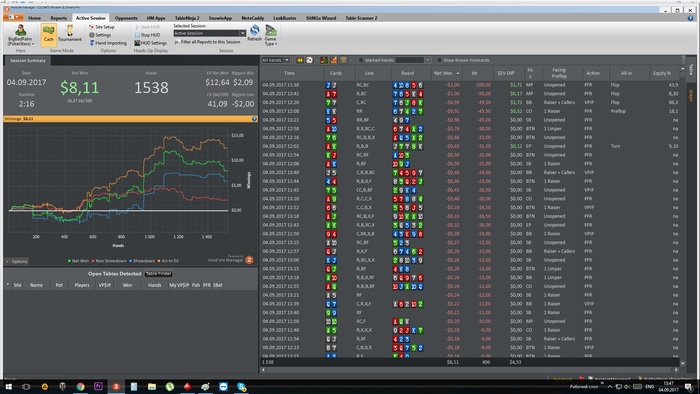Toggle the Net Won legend entry
This screenshot has height=394, width=700.
[78, 261]
